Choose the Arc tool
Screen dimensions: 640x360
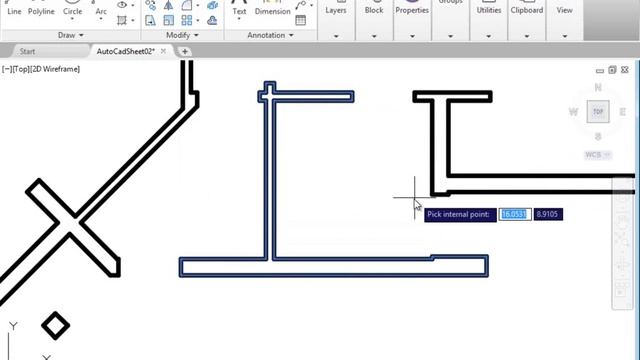click(101, 7)
